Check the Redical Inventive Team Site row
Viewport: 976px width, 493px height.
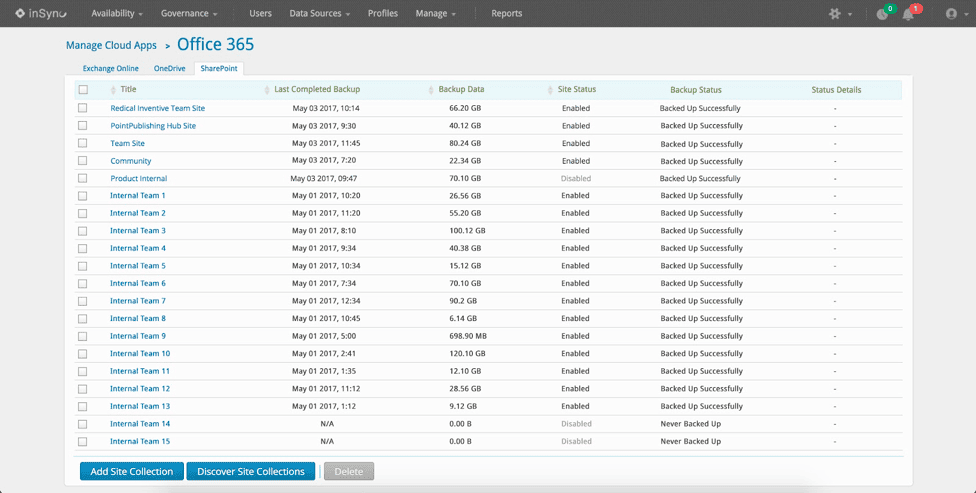pyautogui.click(x=83, y=108)
